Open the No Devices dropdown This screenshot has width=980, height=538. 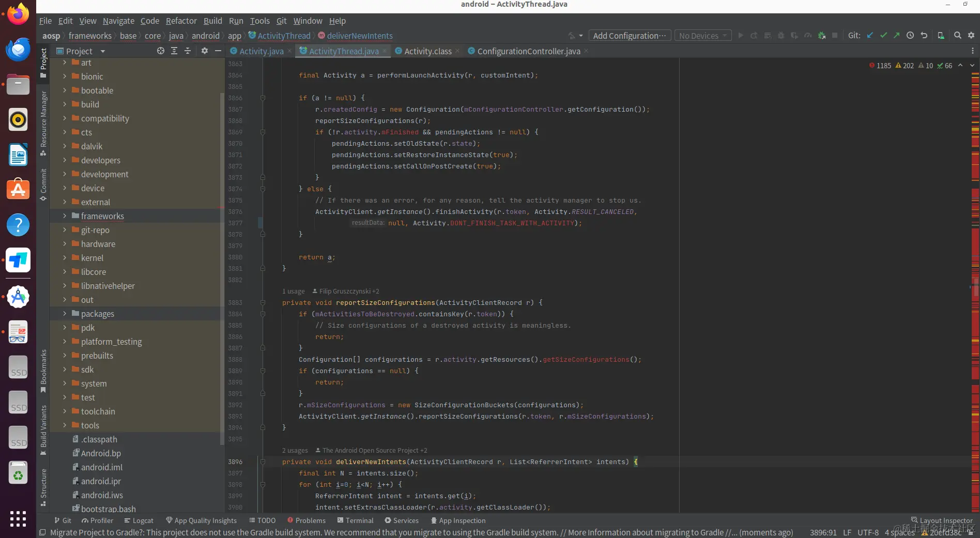pyautogui.click(x=702, y=36)
